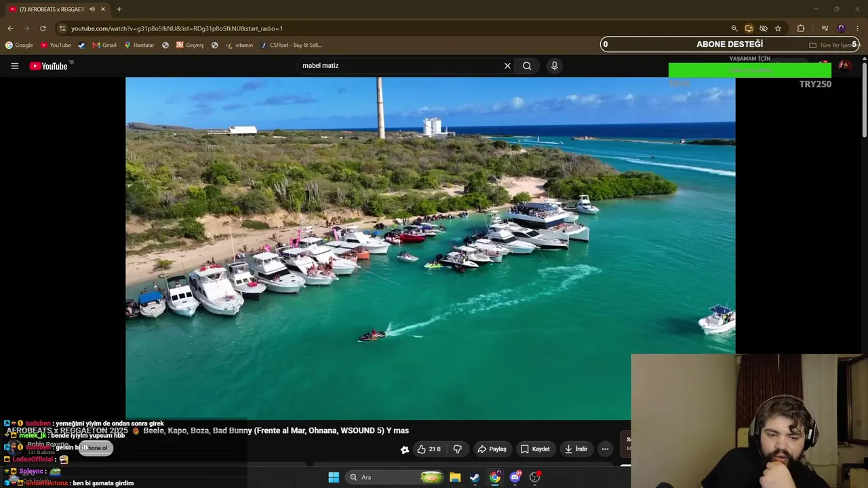Click the sparkle icon beside like button

(x=405, y=449)
